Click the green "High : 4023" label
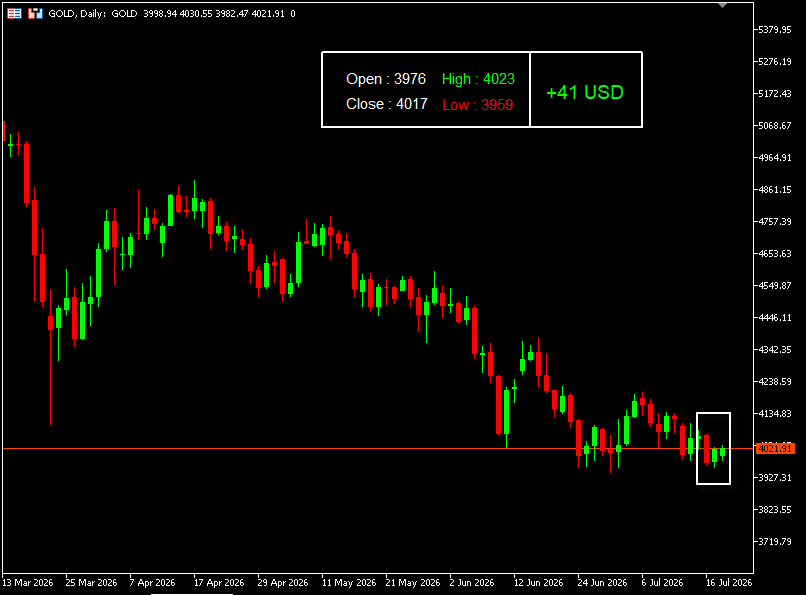The image size is (806, 595). [478, 79]
